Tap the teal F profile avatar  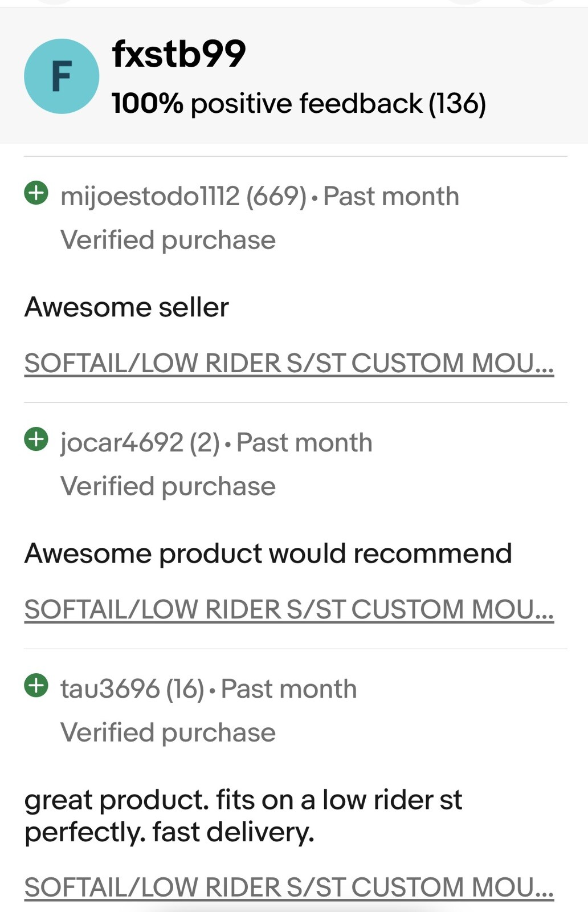pyautogui.click(x=62, y=76)
